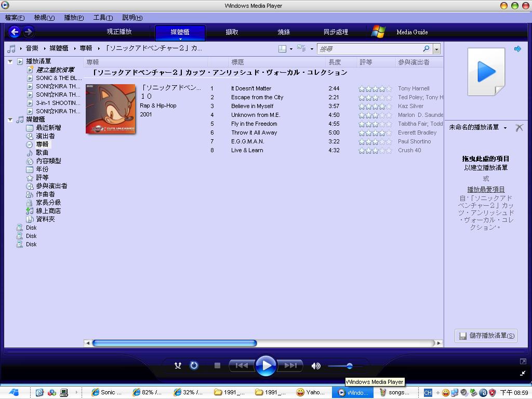
Task: Switch to compact skin mode icon
Action: click(x=522, y=373)
